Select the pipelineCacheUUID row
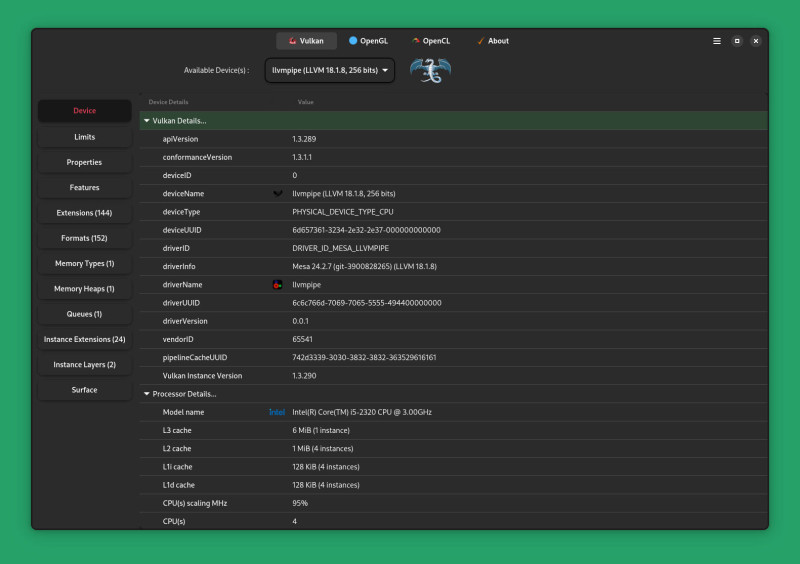Viewport: 800px width, 564px height. pos(454,358)
